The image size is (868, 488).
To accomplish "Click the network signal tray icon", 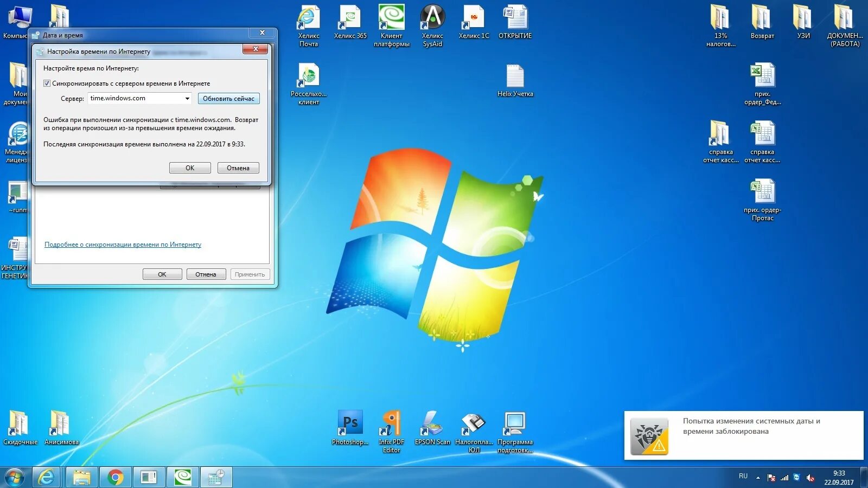I will [x=784, y=478].
